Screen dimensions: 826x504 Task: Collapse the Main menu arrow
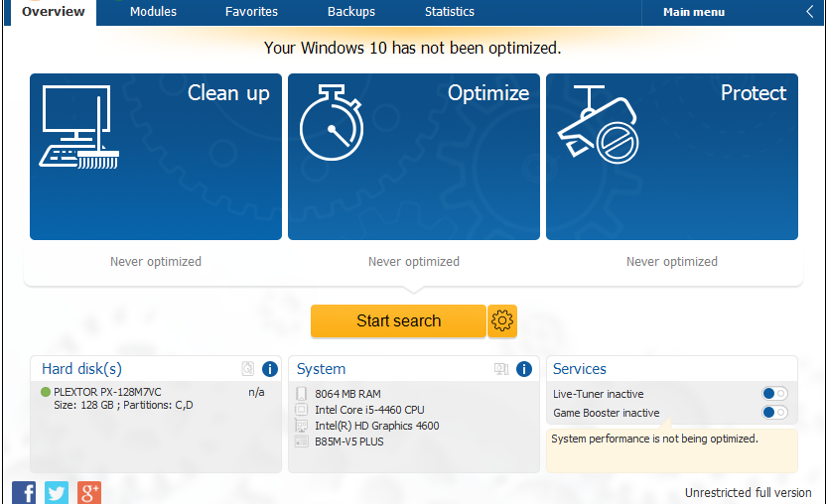(810, 12)
